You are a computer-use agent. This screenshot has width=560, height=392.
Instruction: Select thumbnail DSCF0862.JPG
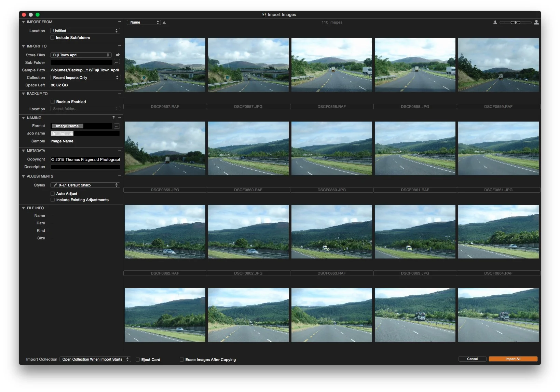point(248,232)
